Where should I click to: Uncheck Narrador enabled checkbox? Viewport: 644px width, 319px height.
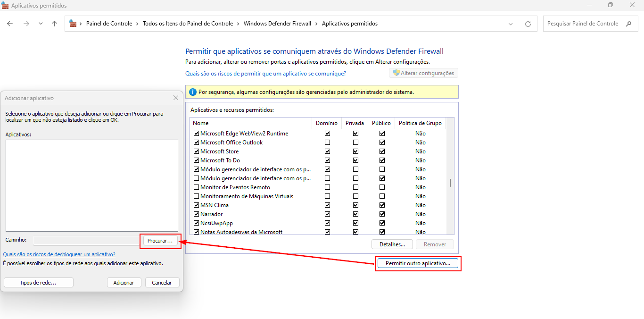click(x=197, y=214)
